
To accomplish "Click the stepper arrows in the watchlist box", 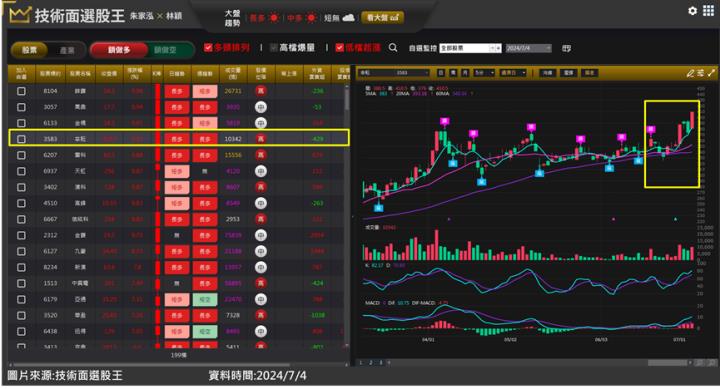I will coord(496,48).
